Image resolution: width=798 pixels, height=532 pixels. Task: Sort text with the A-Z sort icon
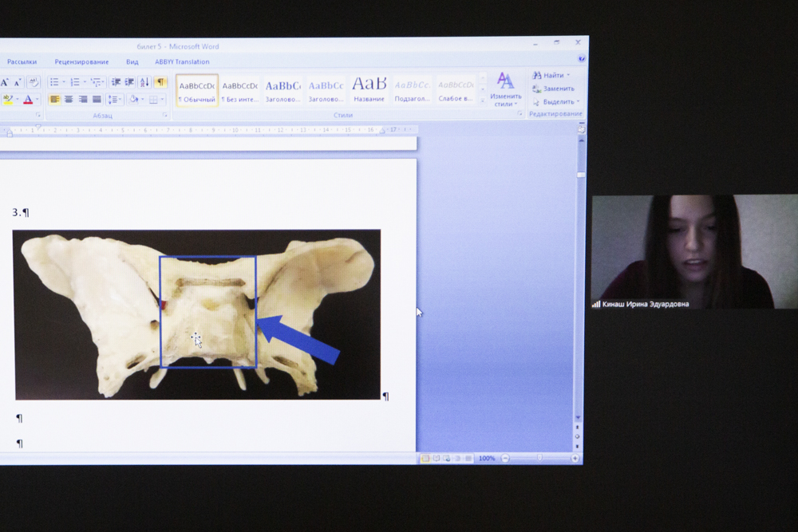click(144, 82)
